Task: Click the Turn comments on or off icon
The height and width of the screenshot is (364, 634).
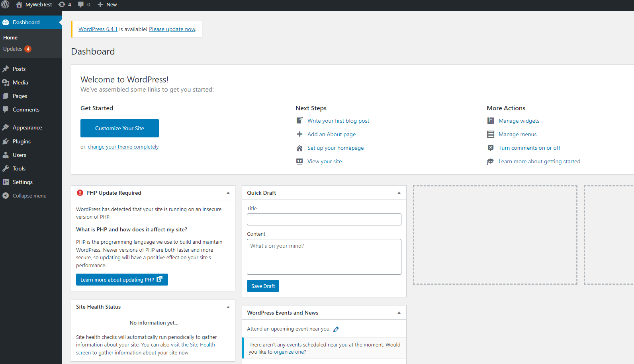Action: [491, 148]
